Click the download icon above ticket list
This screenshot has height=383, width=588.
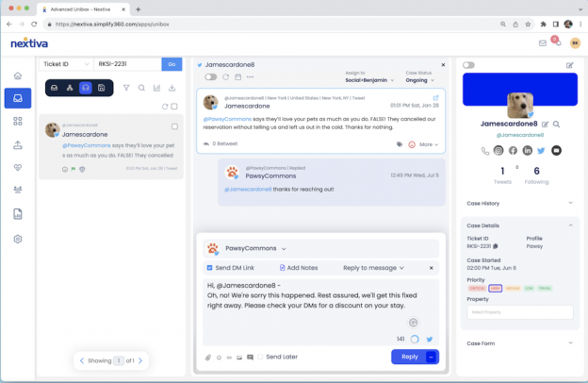tap(171, 88)
